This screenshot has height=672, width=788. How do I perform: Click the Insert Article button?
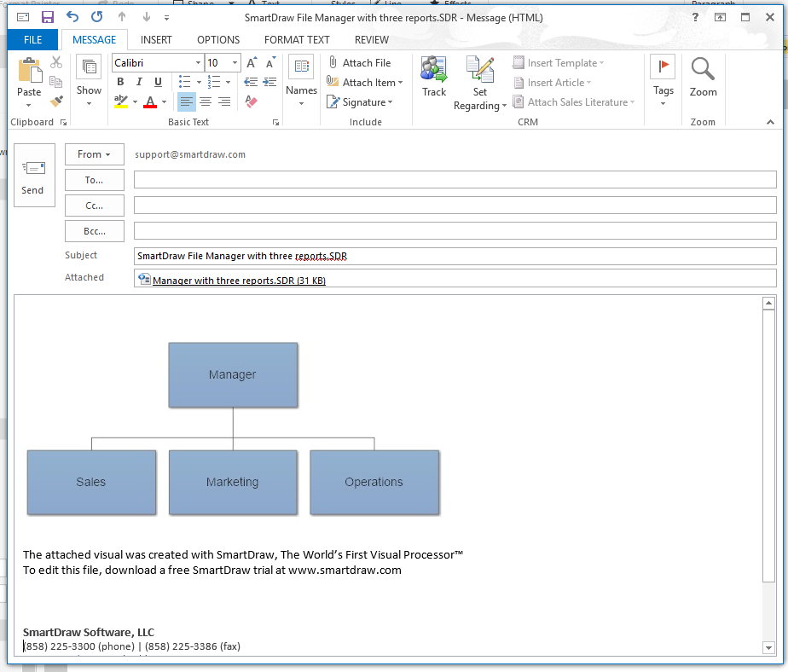(x=552, y=83)
